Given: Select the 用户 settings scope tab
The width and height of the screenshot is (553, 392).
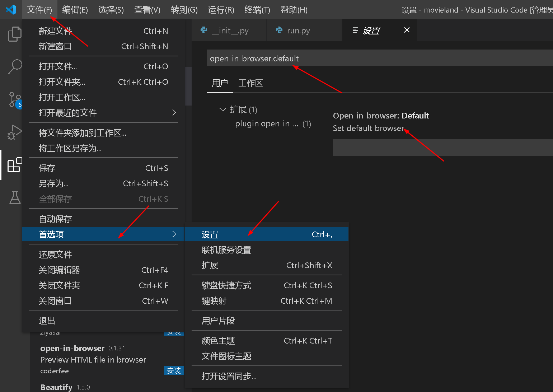Looking at the screenshot, I should point(220,83).
